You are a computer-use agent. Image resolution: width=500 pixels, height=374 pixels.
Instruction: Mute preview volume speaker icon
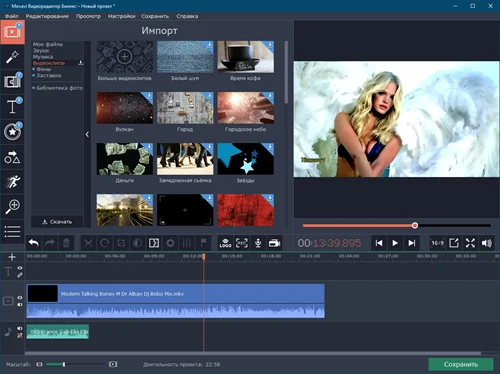point(487,243)
